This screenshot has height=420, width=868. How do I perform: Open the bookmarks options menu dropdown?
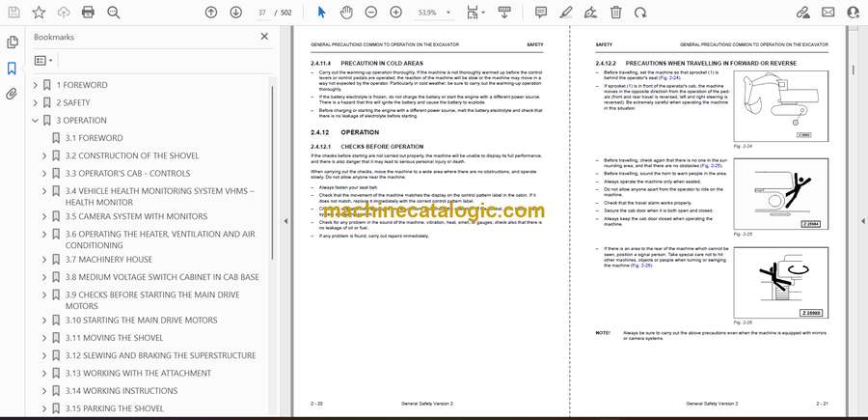coord(43,61)
